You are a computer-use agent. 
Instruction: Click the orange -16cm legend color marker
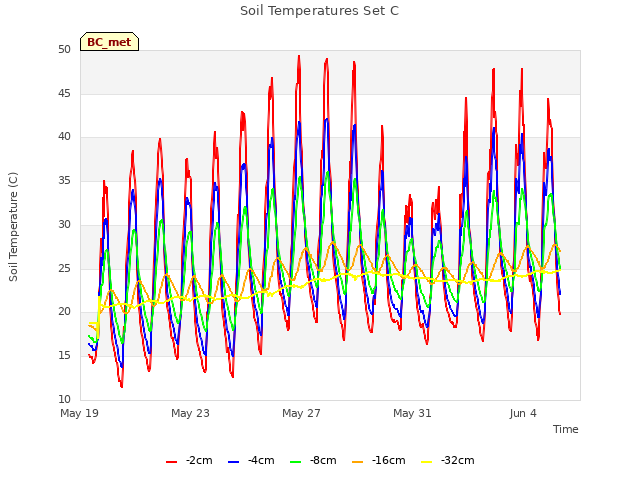pyautogui.click(x=357, y=462)
